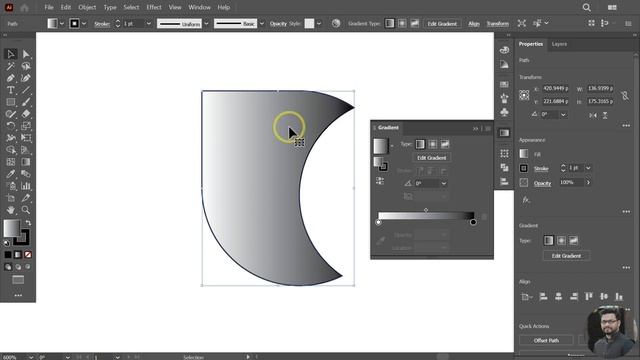Open the search magnifier in the menu bar
Screen dimensions: 640x360
(x=587, y=7)
